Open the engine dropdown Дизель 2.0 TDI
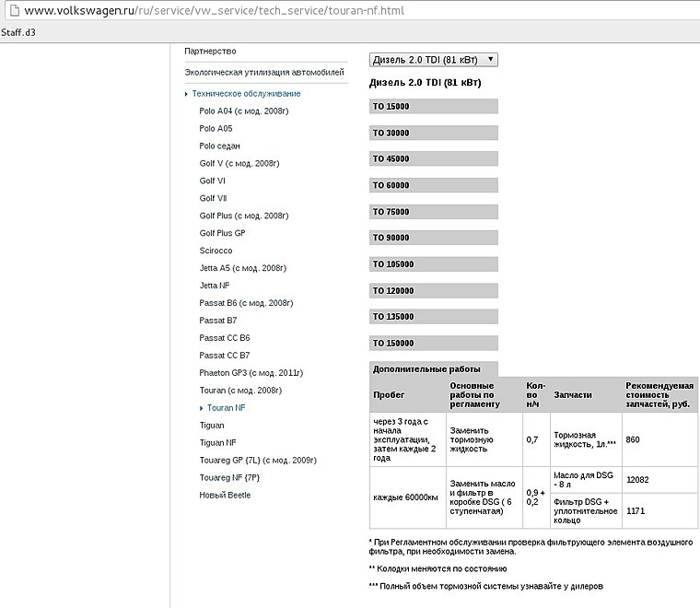 (434, 60)
